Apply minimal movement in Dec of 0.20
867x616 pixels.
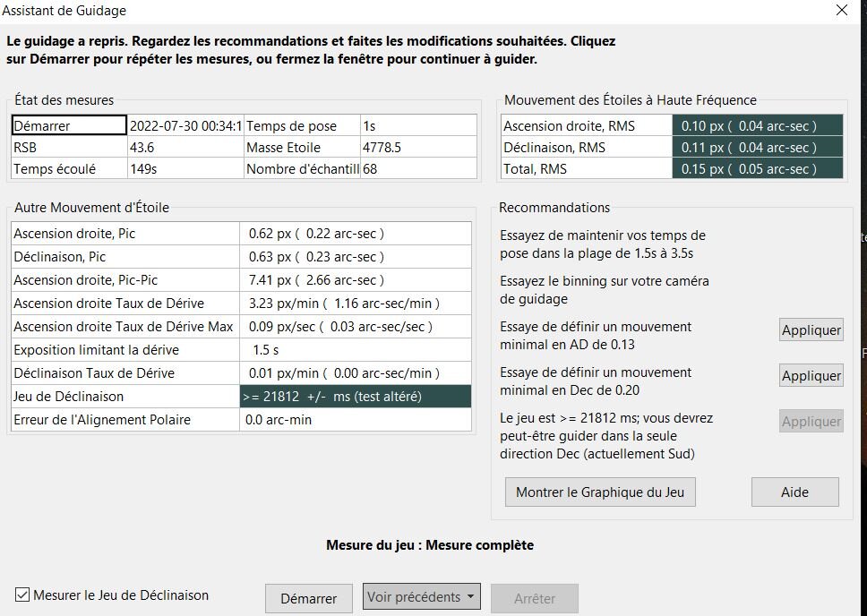point(811,375)
